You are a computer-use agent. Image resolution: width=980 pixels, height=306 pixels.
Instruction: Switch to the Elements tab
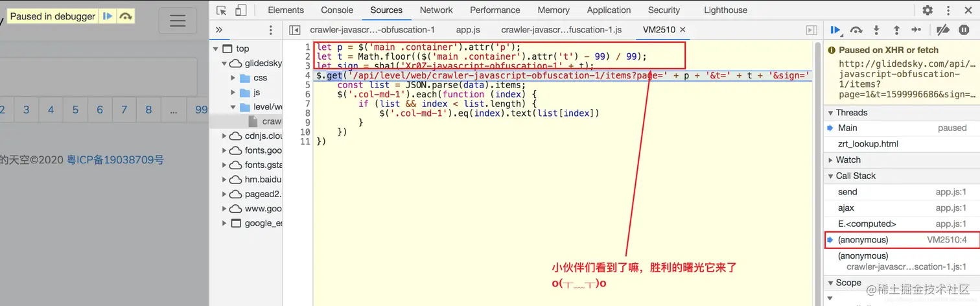tap(286, 10)
